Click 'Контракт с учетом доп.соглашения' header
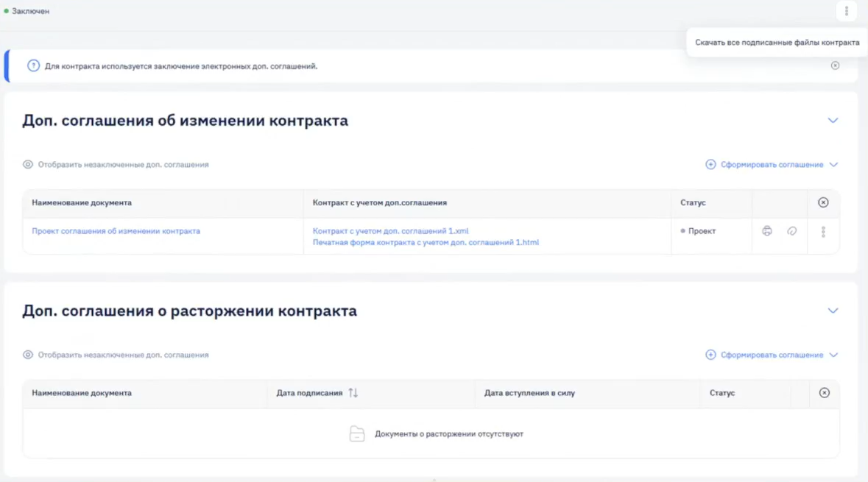 coord(380,202)
